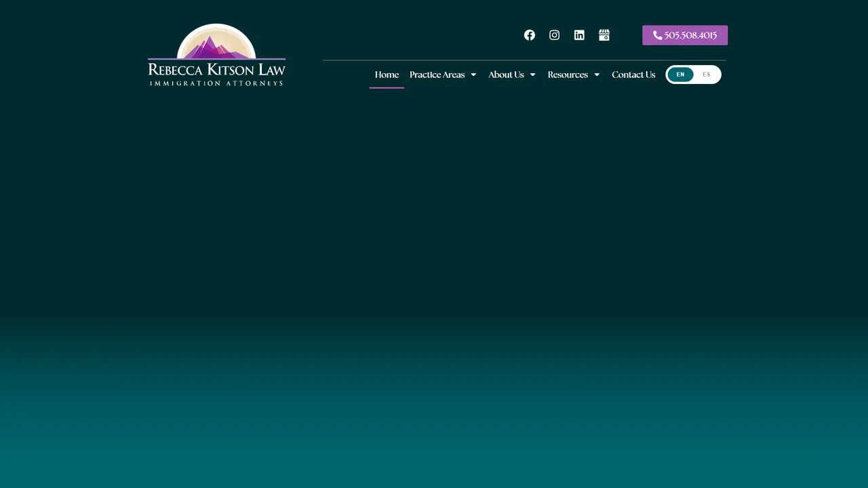Expand the About Us dropdown arrow
This screenshot has height=488, width=868.
[532, 75]
